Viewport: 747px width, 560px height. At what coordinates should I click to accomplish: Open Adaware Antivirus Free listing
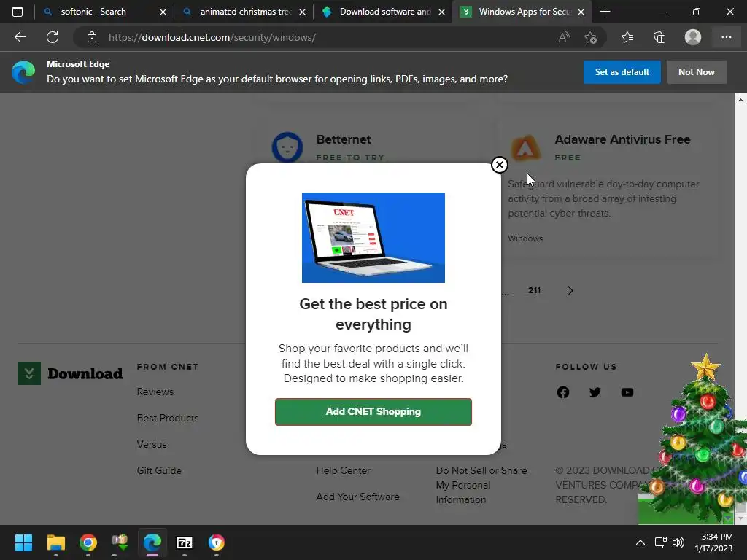pyautogui.click(x=622, y=139)
